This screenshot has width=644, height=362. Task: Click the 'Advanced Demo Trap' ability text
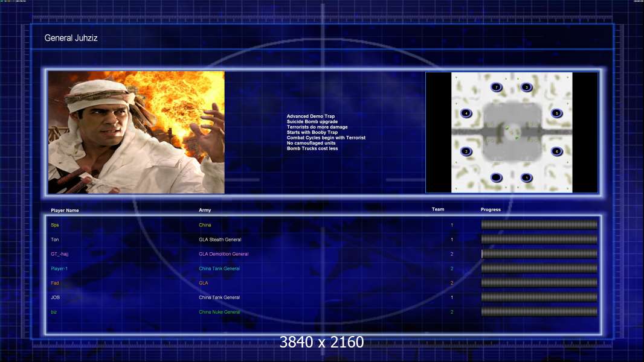(311, 116)
